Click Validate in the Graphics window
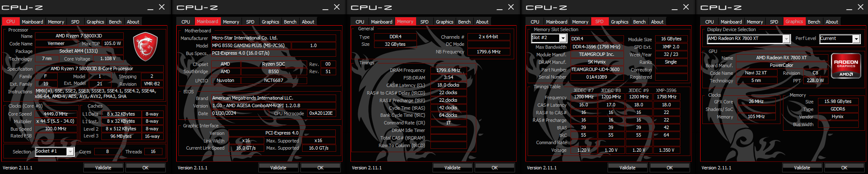Image resolution: width=868 pixels, height=174 pixels. [x=802, y=168]
